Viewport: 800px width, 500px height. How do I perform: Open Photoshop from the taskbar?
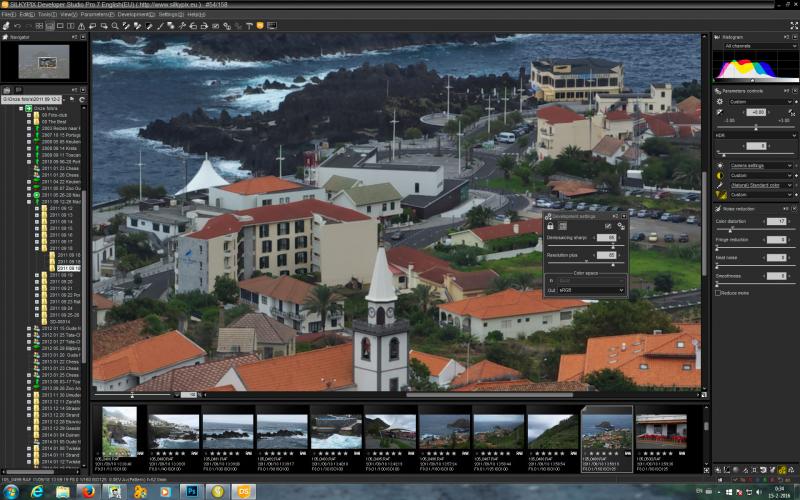[x=192, y=492]
